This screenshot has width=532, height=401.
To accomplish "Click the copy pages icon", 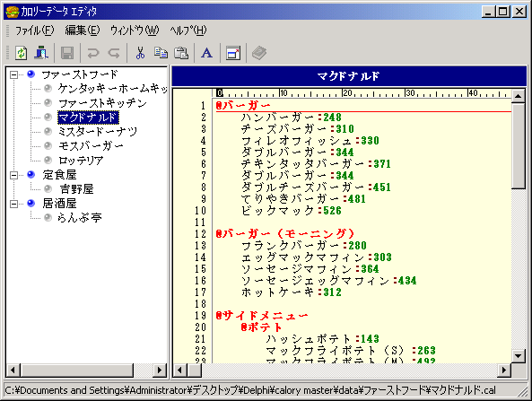I will pyautogui.click(x=161, y=53).
